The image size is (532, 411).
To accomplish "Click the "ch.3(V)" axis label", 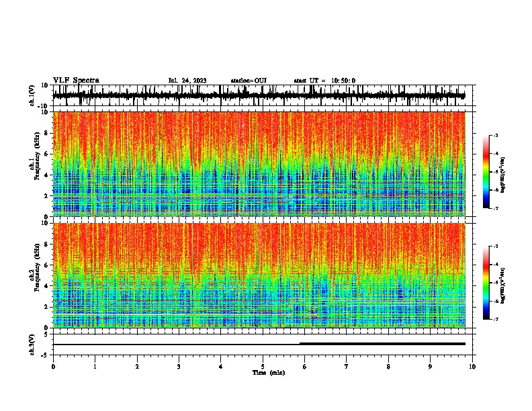I will tap(32, 345).
